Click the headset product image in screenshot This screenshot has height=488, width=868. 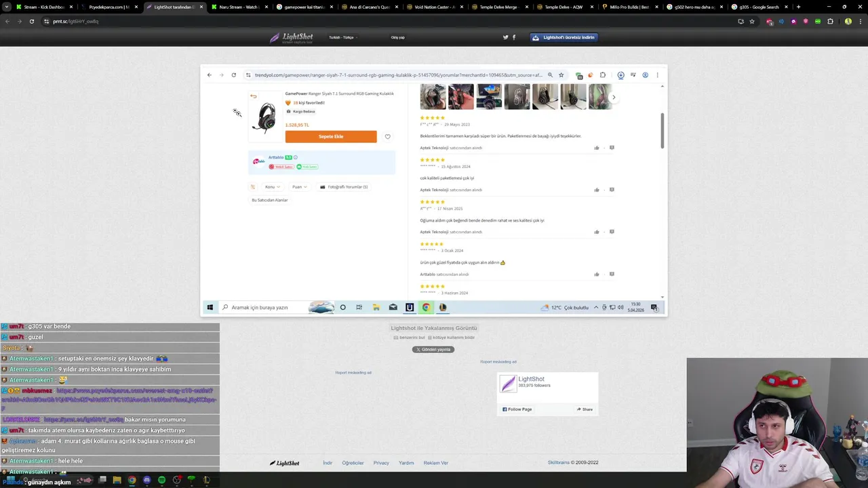[x=264, y=117]
